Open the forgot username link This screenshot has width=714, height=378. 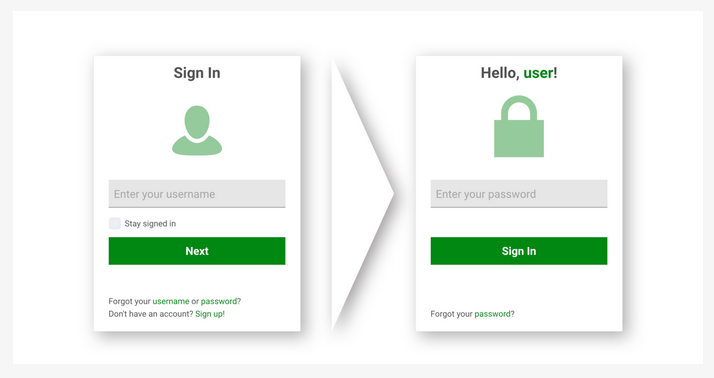pyautogui.click(x=171, y=301)
